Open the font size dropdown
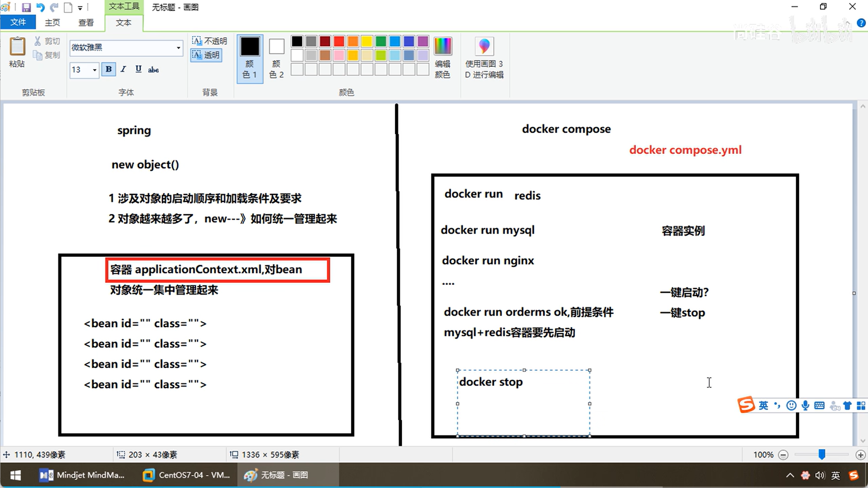868x488 pixels. [94, 70]
